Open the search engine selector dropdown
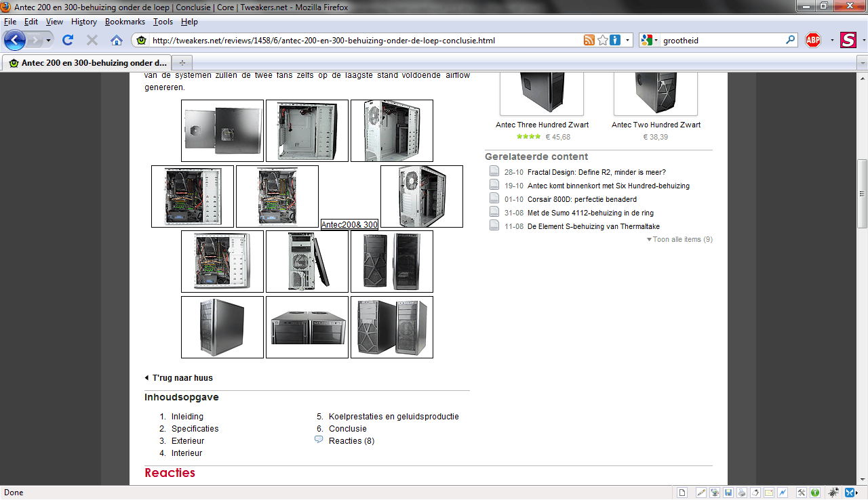The height and width of the screenshot is (500, 868). click(x=656, y=41)
